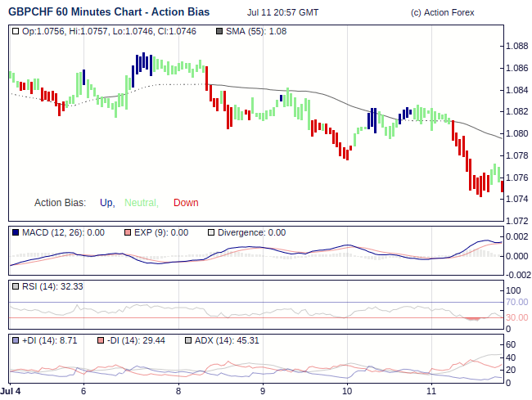Click the red -DI (14) legend square
The image size is (532, 400).
point(100,340)
